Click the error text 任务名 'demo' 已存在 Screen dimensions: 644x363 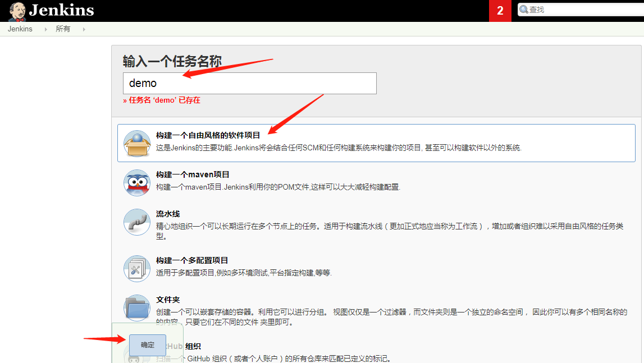(x=161, y=100)
